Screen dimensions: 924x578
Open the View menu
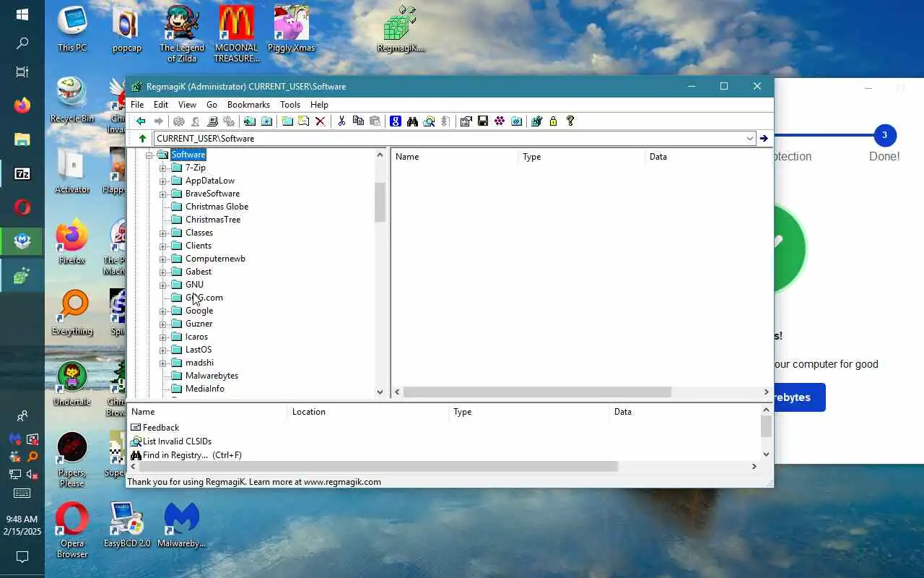(x=187, y=105)
